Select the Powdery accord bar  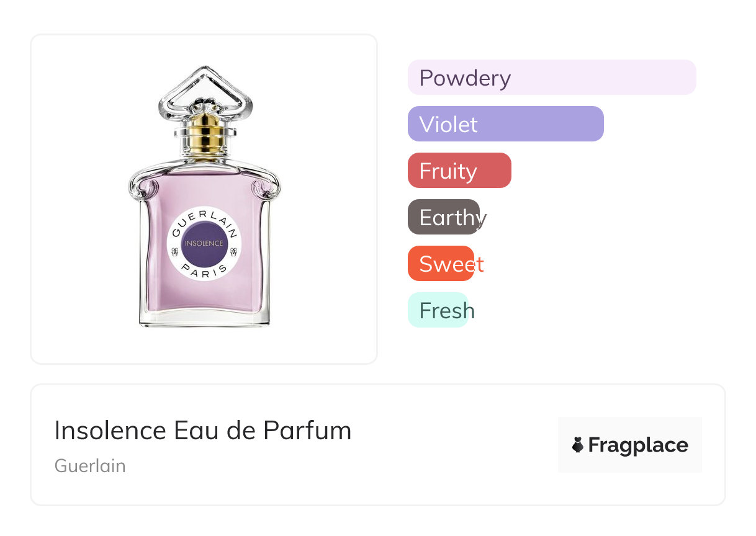552,78
